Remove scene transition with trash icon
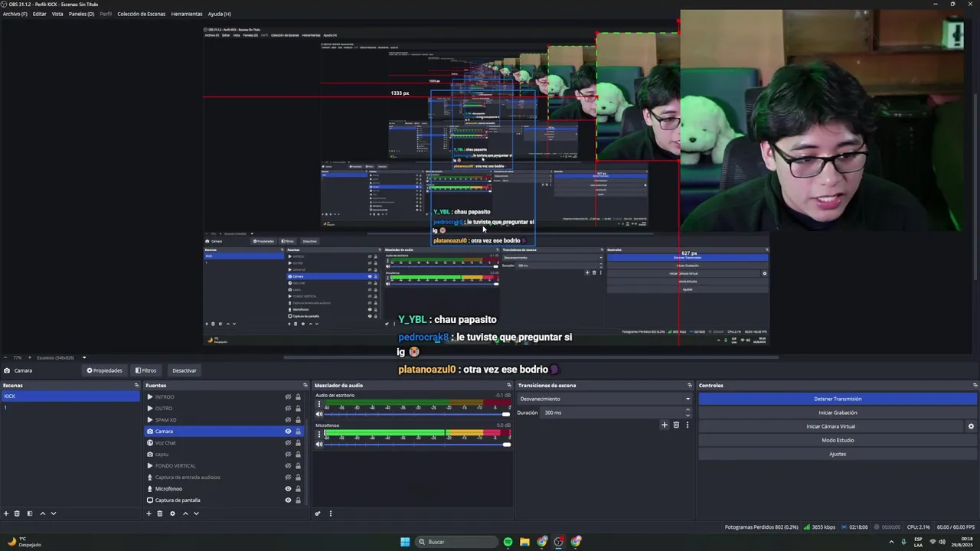Image resolution: width=980 pixels, height=551 pixels. 676,425
